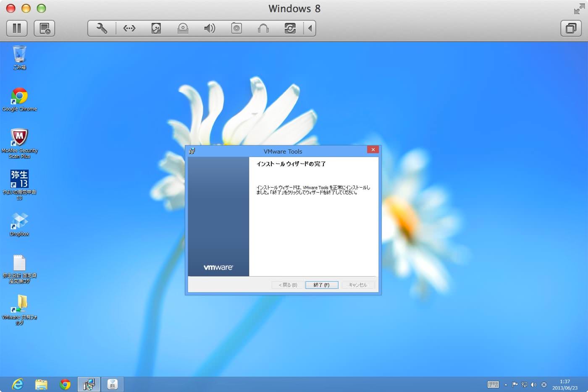Switch to Unity view button
588x392 pixels.
coord(571,28)
